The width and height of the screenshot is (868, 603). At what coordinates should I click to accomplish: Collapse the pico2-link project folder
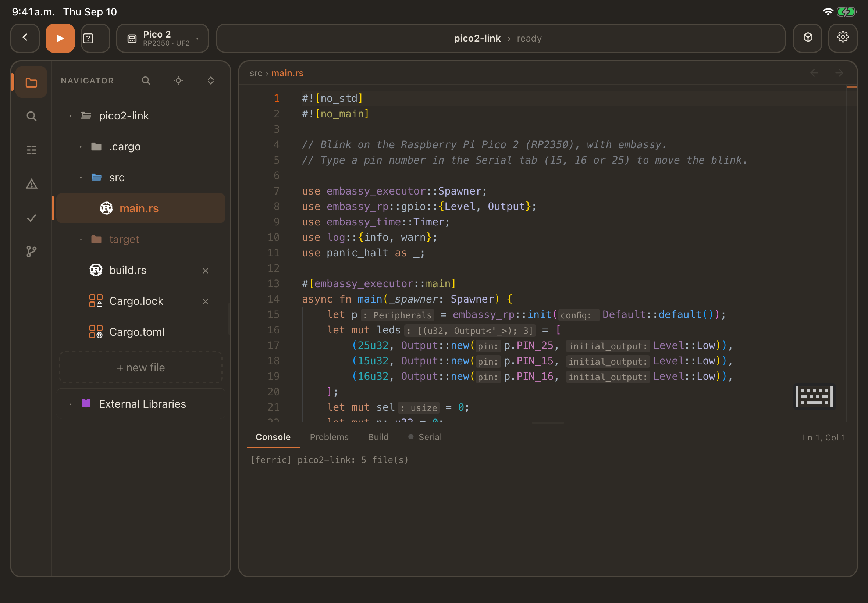point(70,116)
